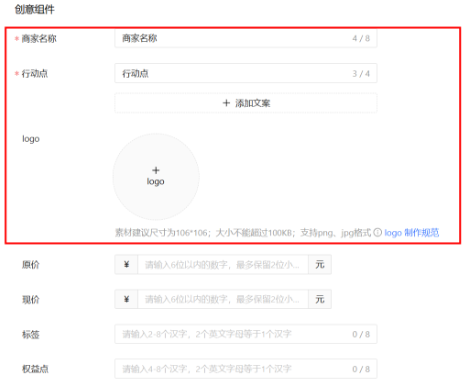This screenshot has width=468, height=385.
Task: Click the 素材建议尺寸 hint text
Action: coord(243,232)
